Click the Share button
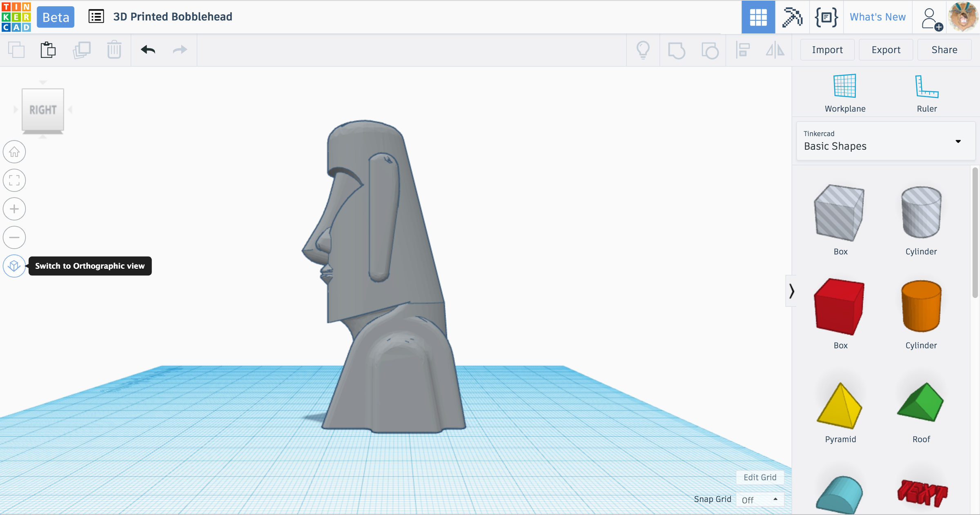Screen dimensions: 980x515 944,49
